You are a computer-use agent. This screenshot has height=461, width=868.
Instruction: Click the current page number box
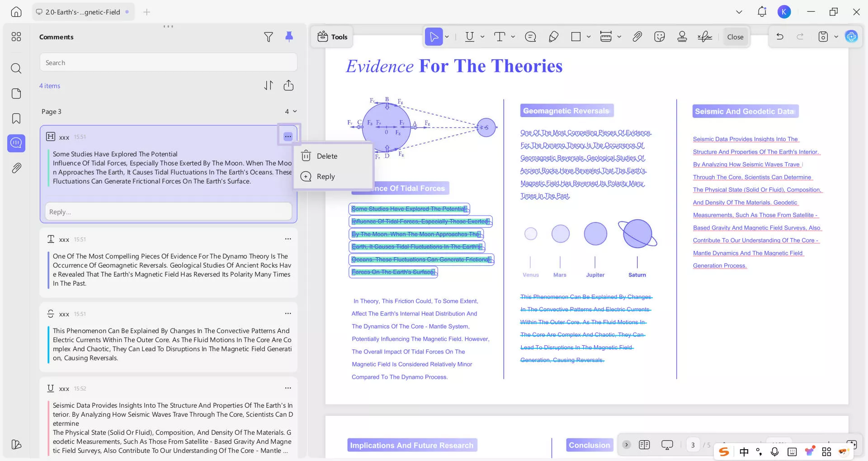[x=693, y=445]
